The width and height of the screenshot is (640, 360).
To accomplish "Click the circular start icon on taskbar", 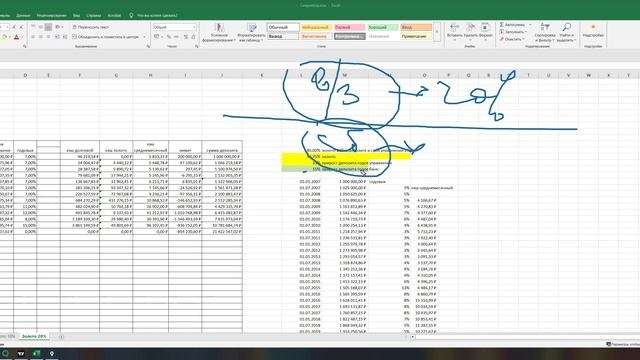I will [x=5, y=353].
